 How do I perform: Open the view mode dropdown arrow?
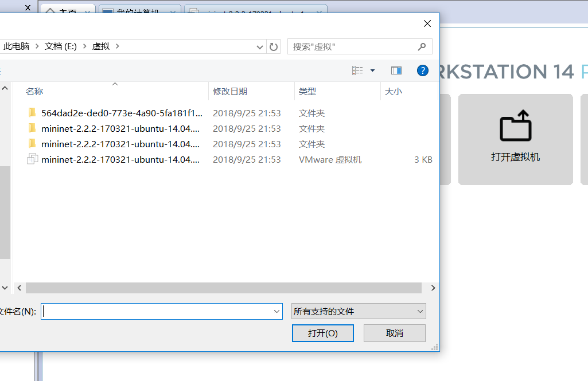point(372,70)
